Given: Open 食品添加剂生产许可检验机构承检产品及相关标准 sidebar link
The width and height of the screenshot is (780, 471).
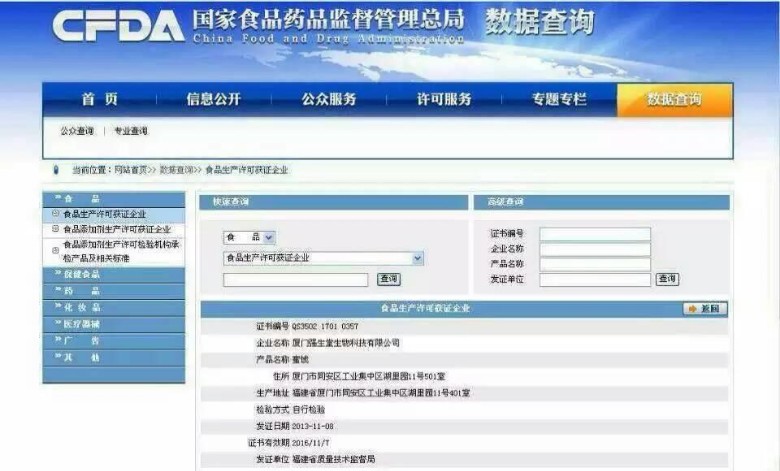Looking at the screenshot, I should pyautogui.click(x=121, y=251).
